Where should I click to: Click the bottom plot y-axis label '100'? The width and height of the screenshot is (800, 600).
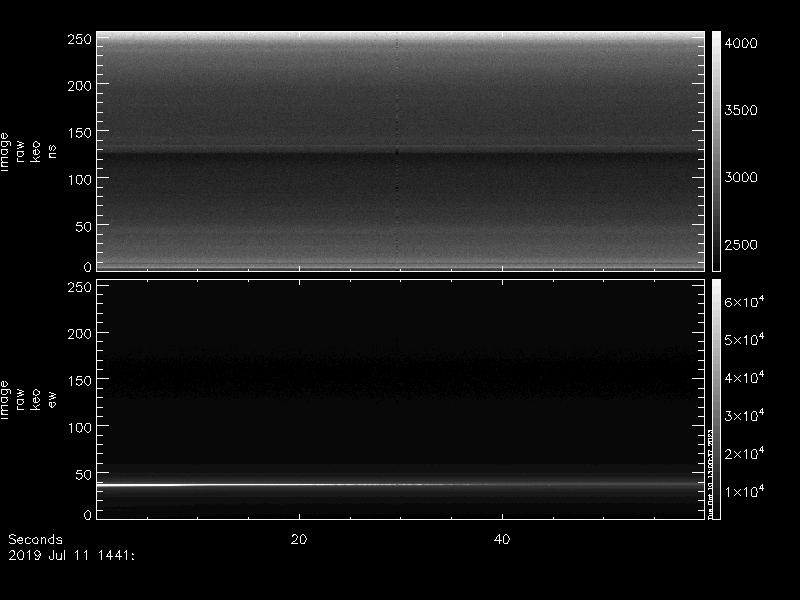tap(80, 428)
